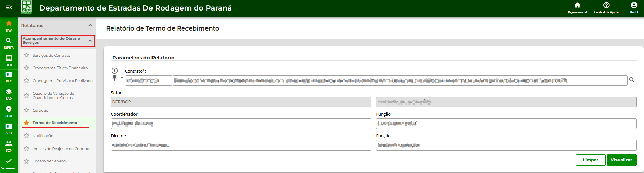Unfavorite the Termo de Recebimento star
Viewport: 644px width, 173px height.
[x=26, y=123]
